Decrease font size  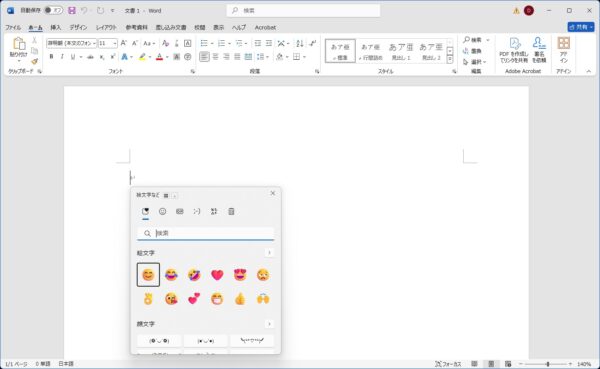(x=135, y=43)
